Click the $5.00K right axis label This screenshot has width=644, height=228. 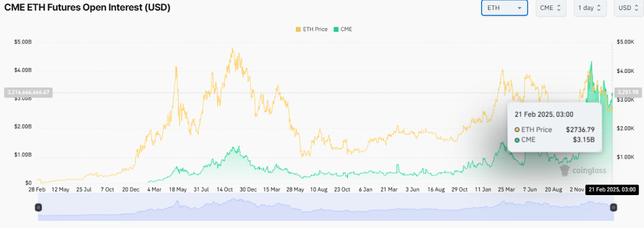pos(625,42)
